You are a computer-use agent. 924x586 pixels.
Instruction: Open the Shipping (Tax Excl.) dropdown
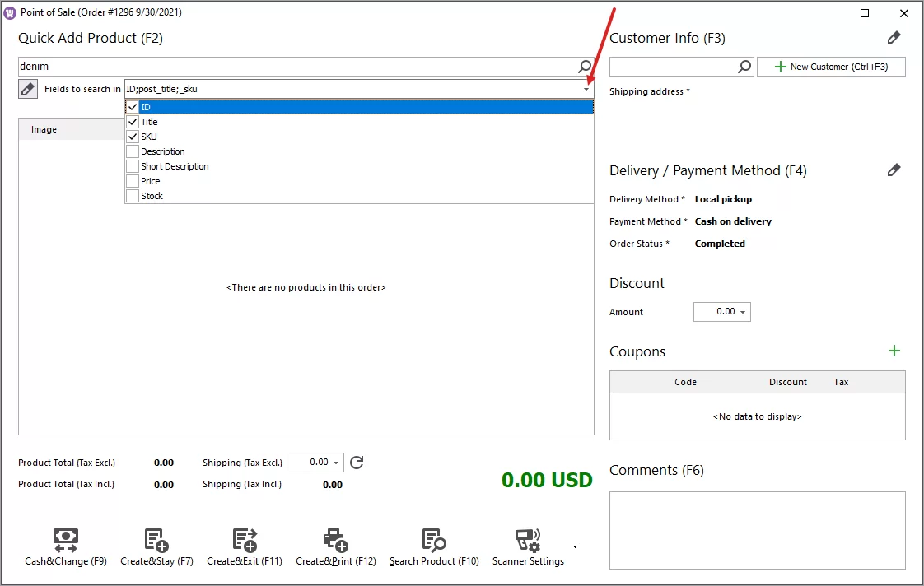(336, 462)
